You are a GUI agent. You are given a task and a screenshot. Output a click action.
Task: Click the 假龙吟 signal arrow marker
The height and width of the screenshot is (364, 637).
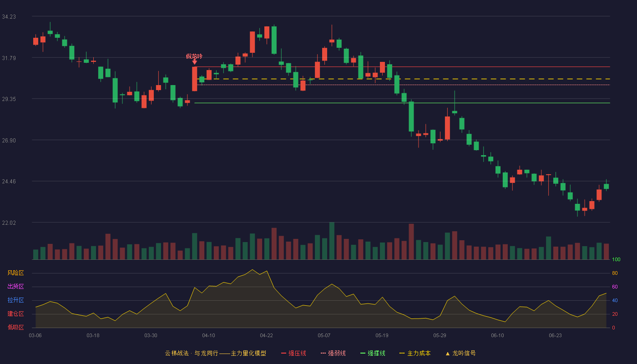pyautogui.click(x=194, y=61)
